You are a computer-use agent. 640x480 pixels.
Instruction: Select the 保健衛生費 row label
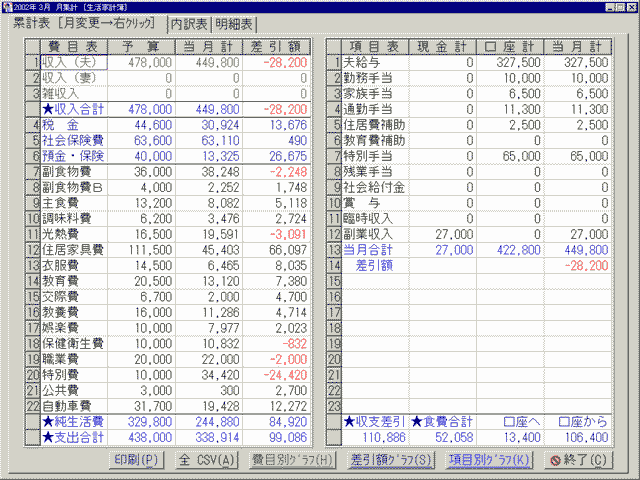pyautogui.click(x=74, y=344)
